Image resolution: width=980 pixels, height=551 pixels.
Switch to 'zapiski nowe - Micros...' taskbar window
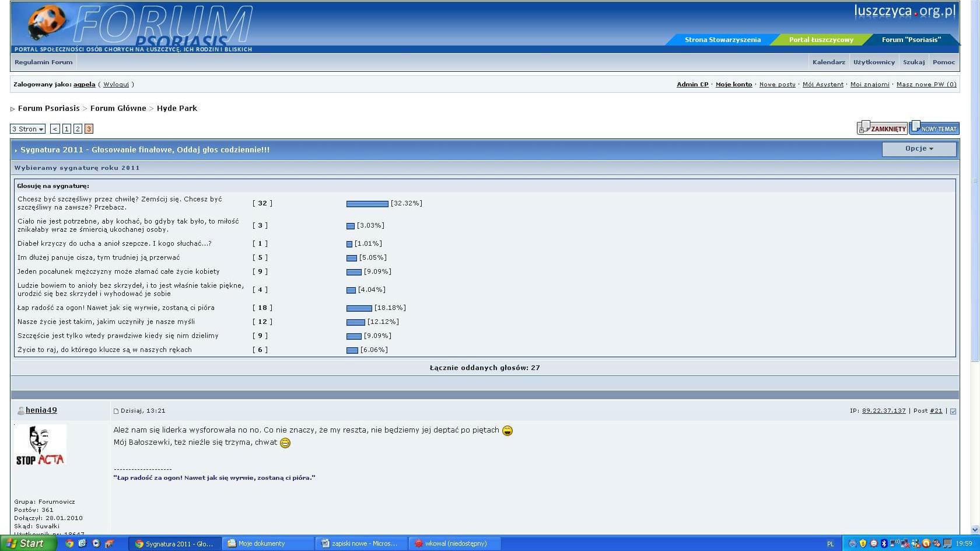click(362, 543)
